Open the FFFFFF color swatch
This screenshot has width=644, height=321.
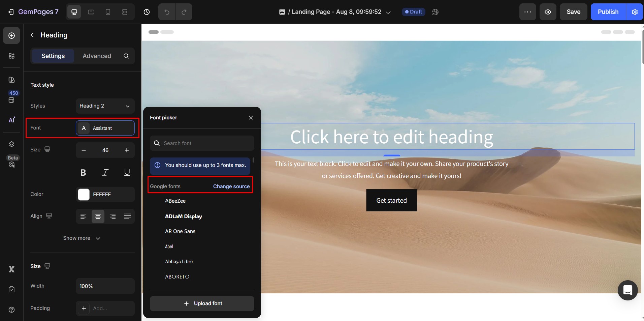(x=84, y=195)
